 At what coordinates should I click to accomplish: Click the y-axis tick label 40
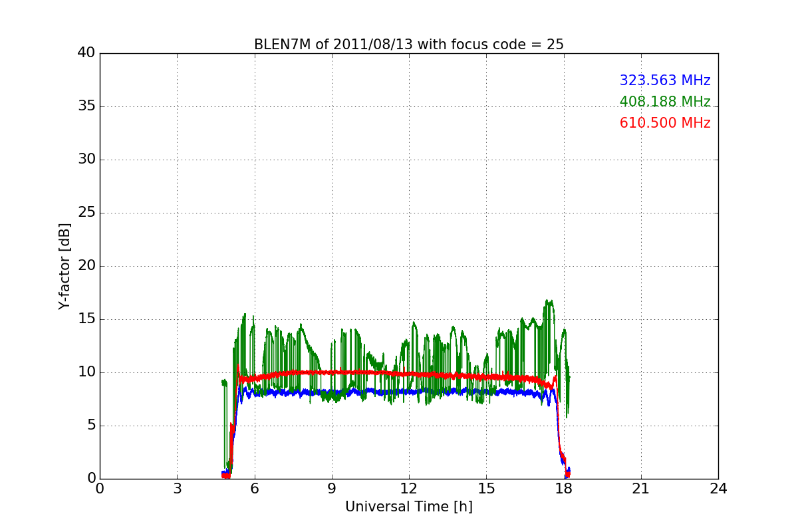(x=86, y=53)
